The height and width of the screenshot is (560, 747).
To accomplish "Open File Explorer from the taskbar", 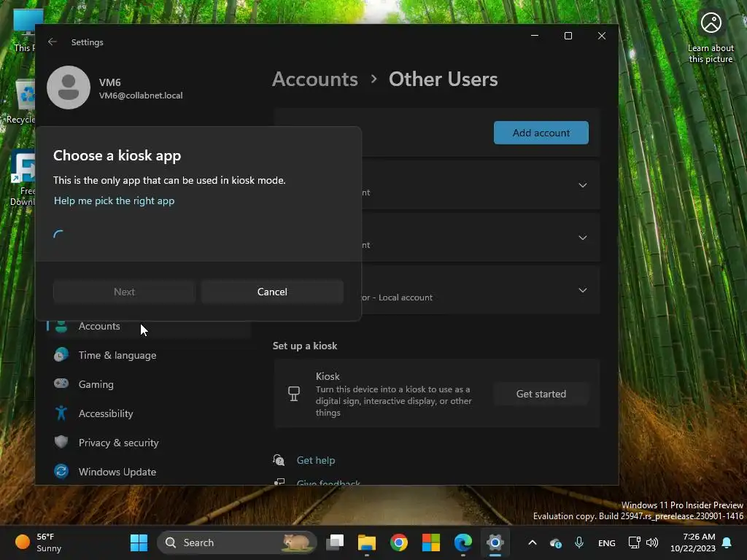I will pyautogui.click(x=367, y=542).
